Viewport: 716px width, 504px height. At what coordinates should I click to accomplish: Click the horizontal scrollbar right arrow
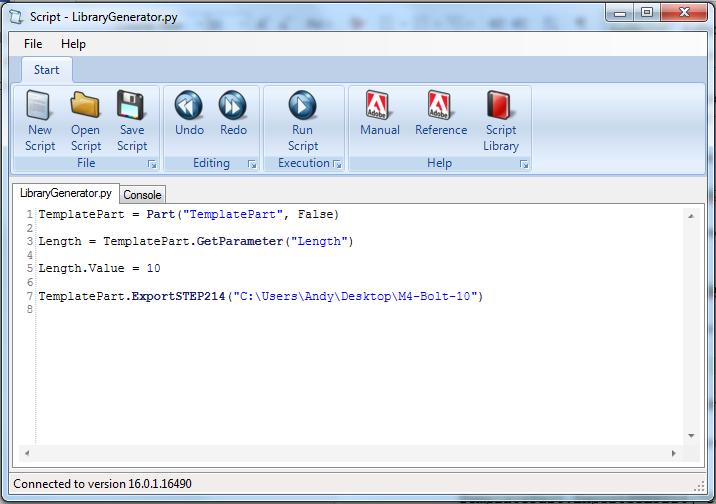pyautogui.click(x=674, y=453)
